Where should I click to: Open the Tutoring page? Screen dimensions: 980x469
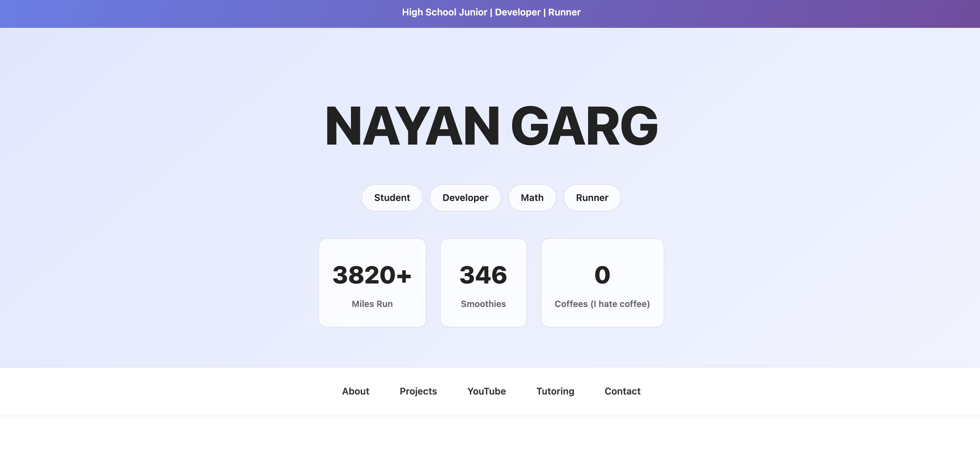pyautogui.click(x=555, y=391)
